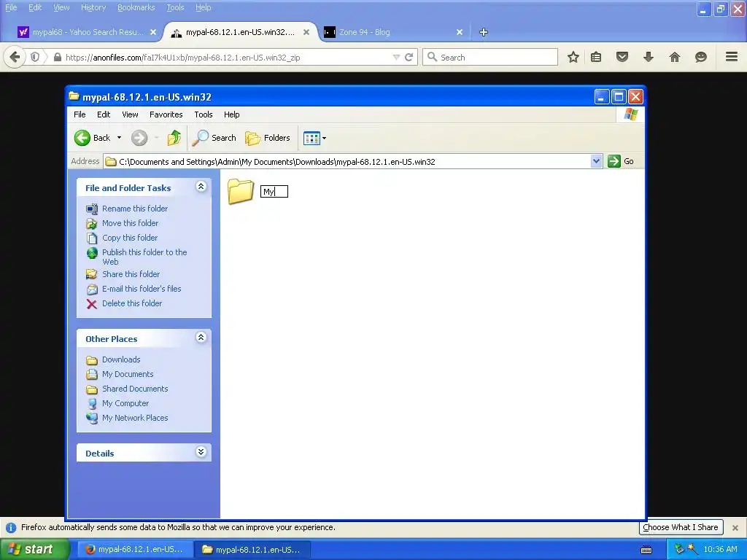Click the red X Delete this folder icon

pyautogui.click(x=92, y=304)
